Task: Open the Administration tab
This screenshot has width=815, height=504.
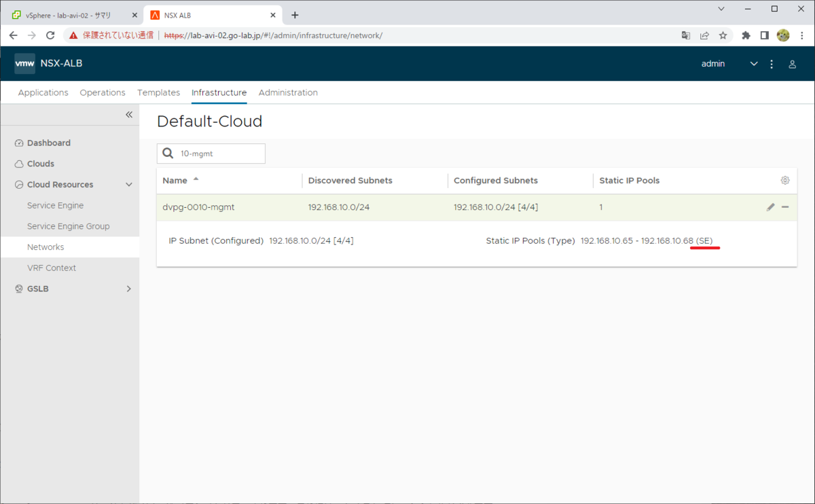Action: coord(288,92)
